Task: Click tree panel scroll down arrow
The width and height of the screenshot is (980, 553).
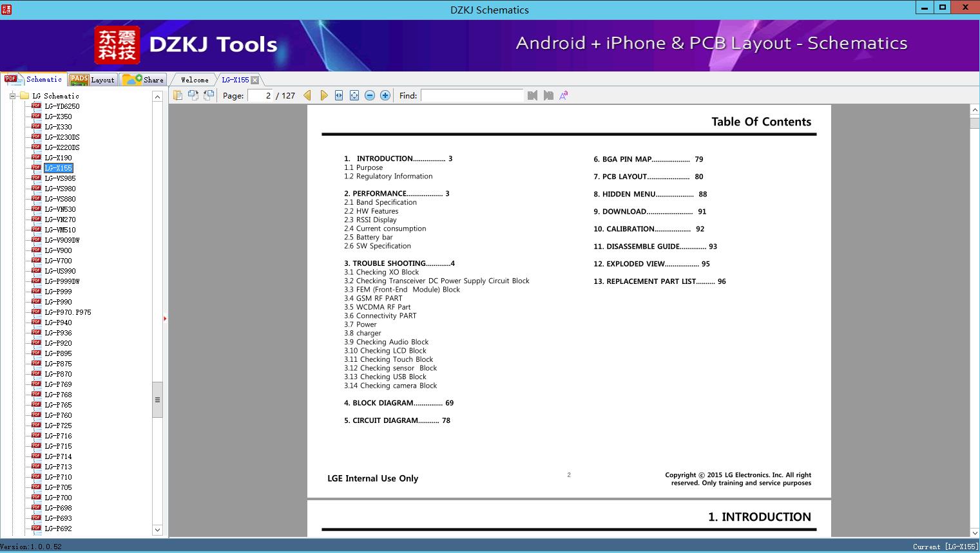Action: pos(157,530)
